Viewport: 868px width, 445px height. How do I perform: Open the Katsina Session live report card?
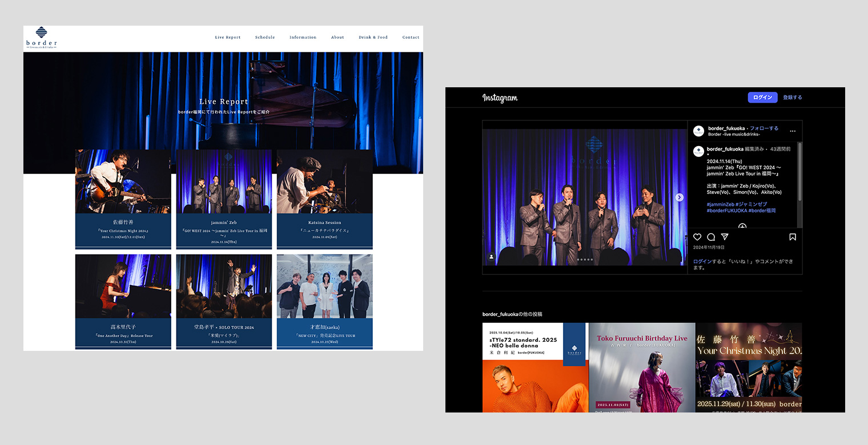pyautogui.click(x=324, y=199)
